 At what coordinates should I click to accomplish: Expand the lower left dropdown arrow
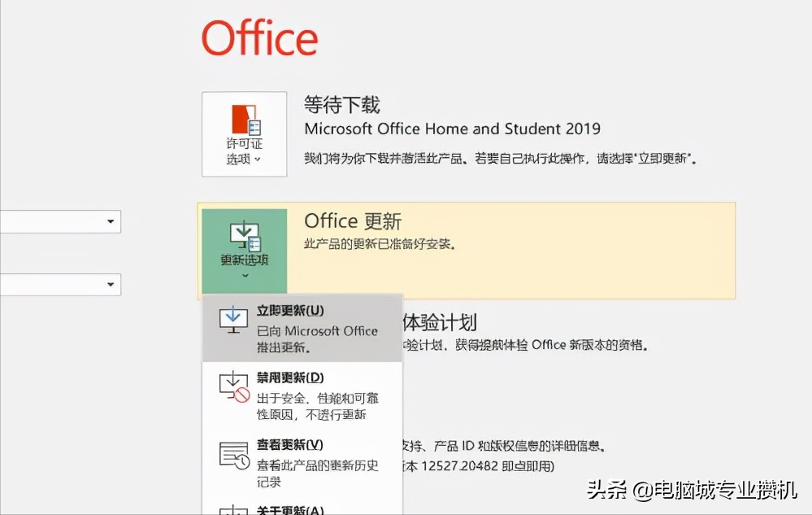pos(111,285)
